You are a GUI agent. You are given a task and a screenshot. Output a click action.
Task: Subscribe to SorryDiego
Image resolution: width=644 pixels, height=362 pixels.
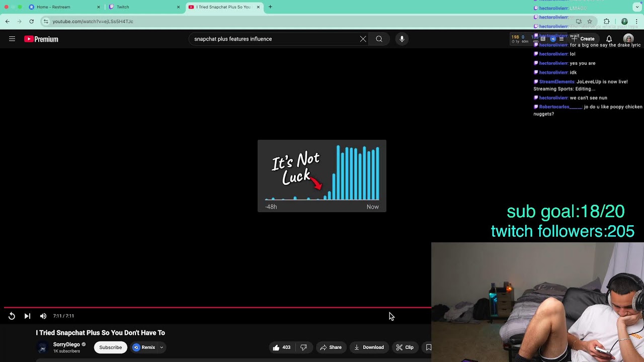110,347
